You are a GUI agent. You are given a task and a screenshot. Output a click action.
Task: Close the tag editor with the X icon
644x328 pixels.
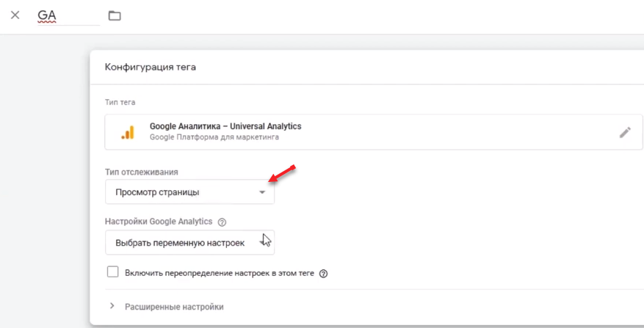[15, 15]
